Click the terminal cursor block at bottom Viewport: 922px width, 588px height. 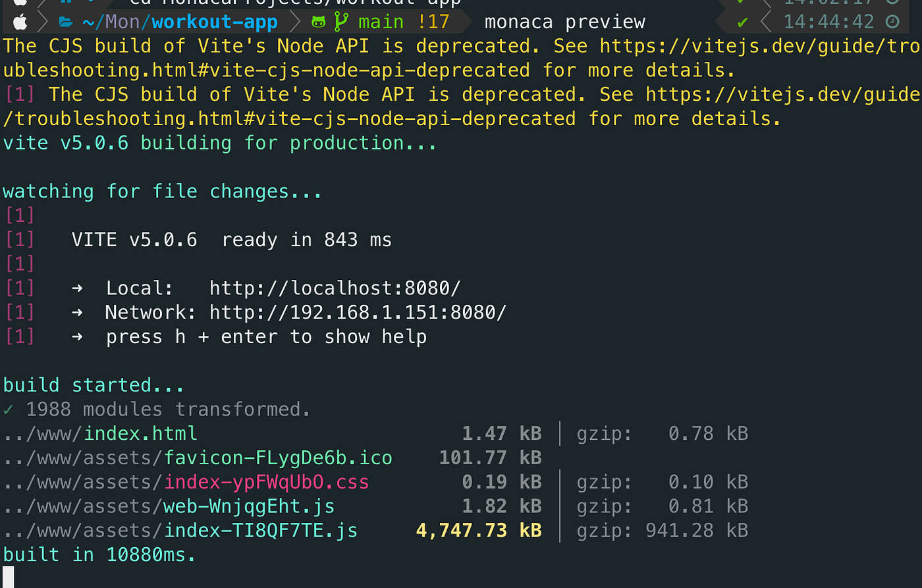pos(8,578)
